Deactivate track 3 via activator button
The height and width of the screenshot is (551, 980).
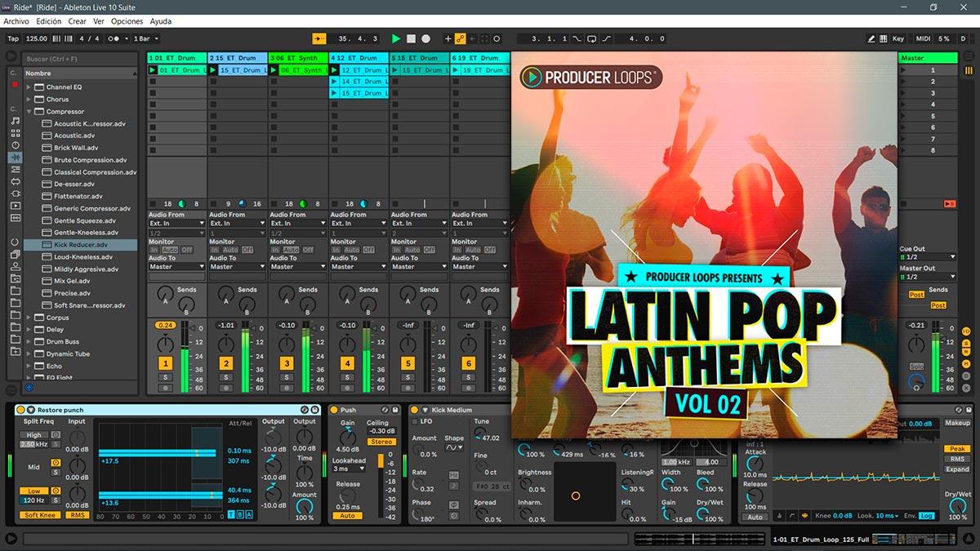287,363
